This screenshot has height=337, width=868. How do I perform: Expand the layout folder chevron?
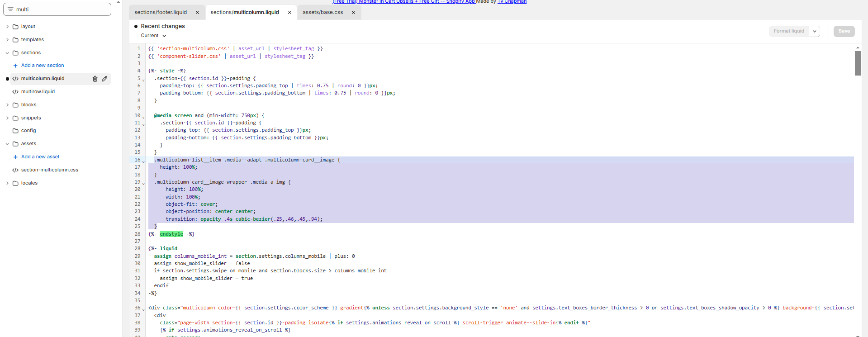pos(7,27)
